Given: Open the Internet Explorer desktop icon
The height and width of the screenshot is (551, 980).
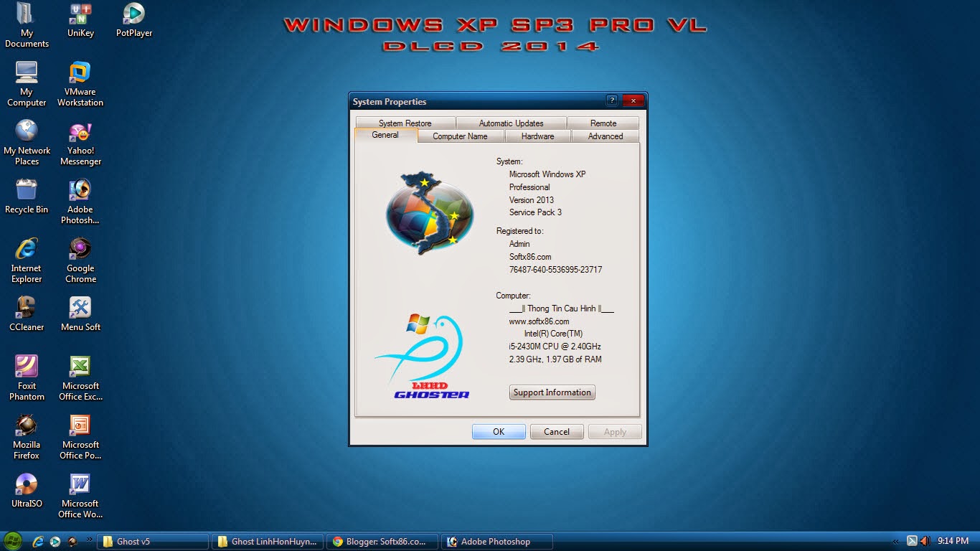Looking at the screenshot, I should 27,260.
